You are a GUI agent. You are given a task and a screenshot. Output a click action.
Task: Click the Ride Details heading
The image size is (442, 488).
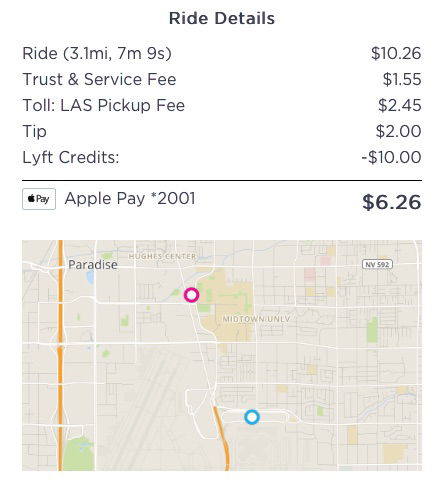click(222, 18)
